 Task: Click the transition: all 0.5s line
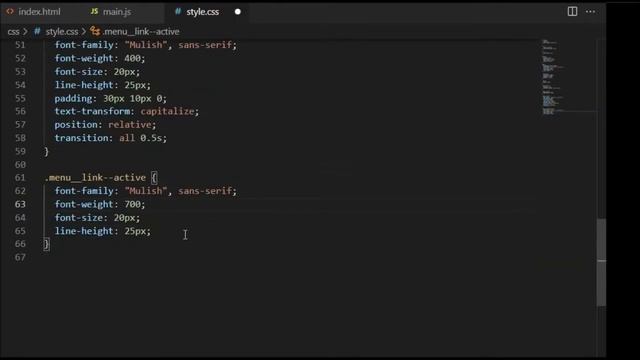(111, 138)
